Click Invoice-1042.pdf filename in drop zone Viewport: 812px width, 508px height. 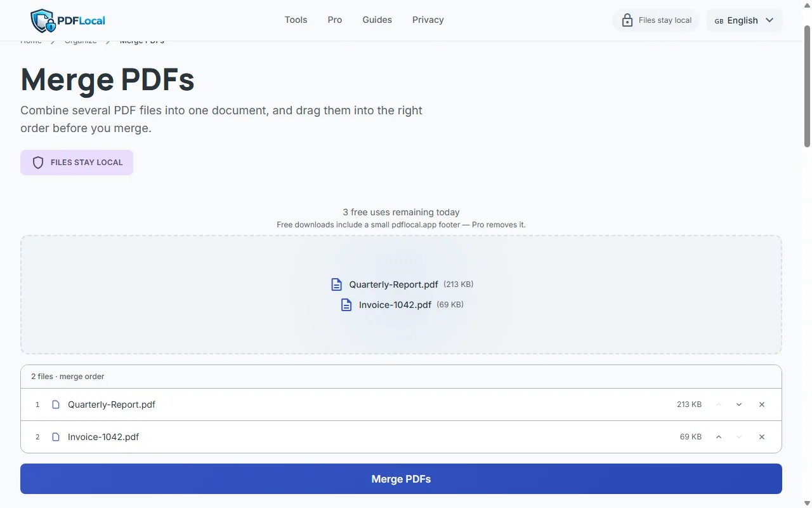point(395,305)
